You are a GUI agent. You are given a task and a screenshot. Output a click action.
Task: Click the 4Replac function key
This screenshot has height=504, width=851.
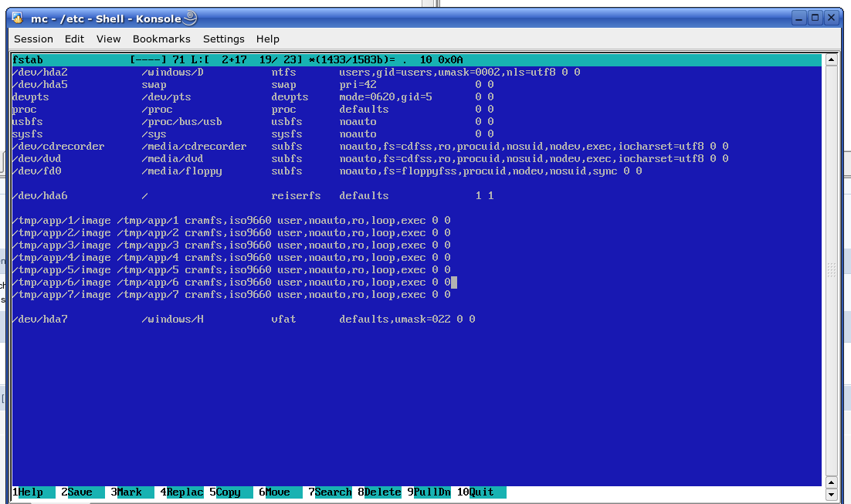tap(181, 492)
